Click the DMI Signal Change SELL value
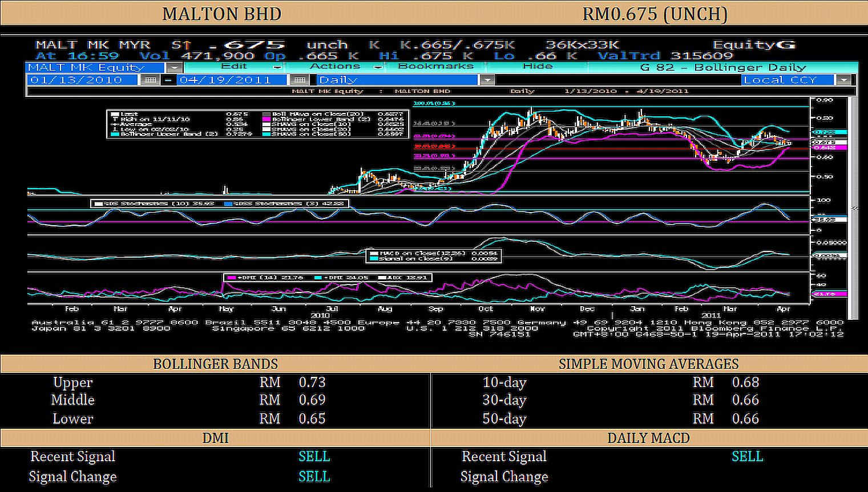 point(314,477)
